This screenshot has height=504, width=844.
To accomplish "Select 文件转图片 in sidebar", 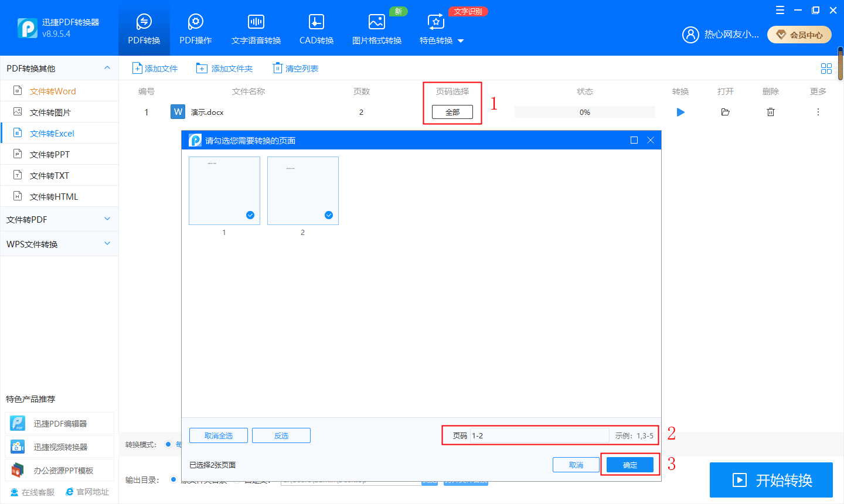I will pos(59,112).
